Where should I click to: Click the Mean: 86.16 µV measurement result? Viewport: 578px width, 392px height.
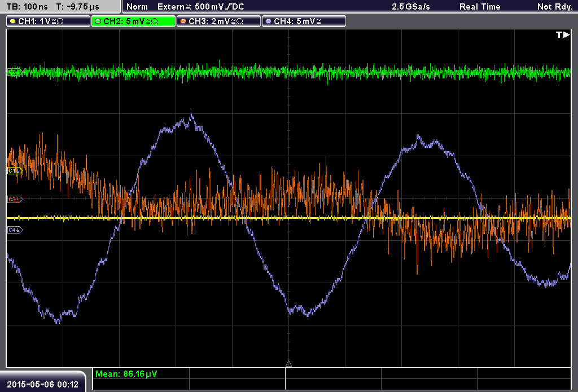coord(126,374)
